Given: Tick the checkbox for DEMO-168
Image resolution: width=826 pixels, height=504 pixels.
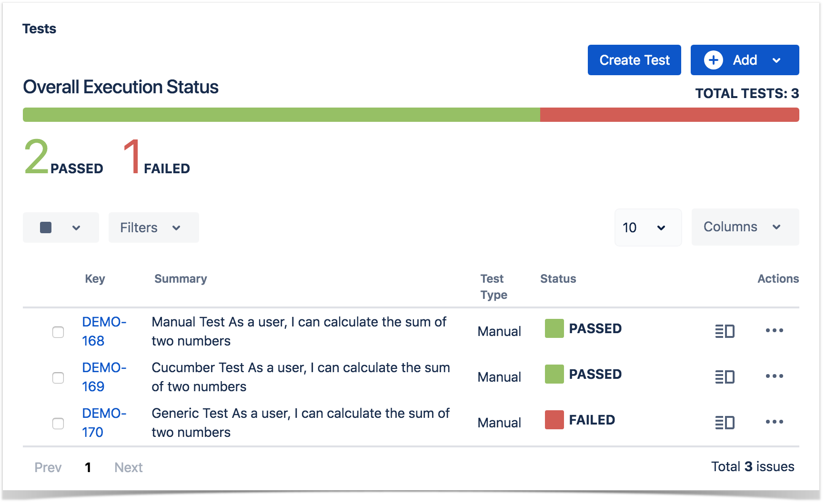Looking at the screenshot, I should click(58, 332).
